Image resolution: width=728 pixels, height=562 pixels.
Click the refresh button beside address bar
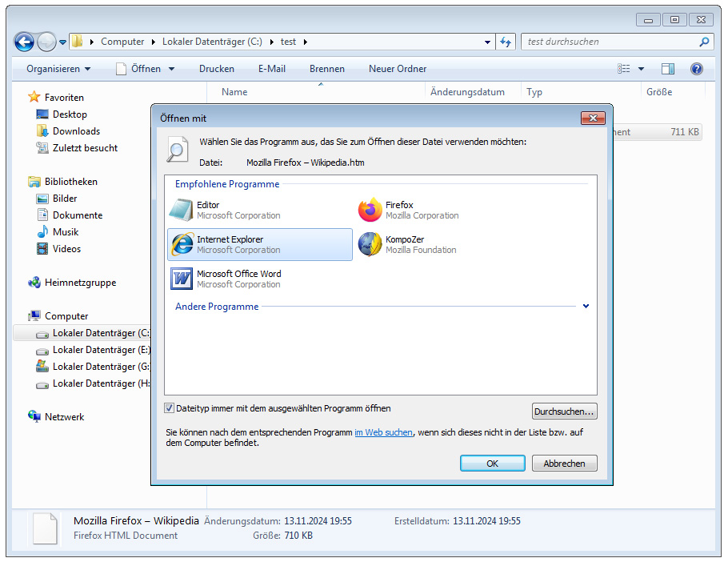point(506,42)
